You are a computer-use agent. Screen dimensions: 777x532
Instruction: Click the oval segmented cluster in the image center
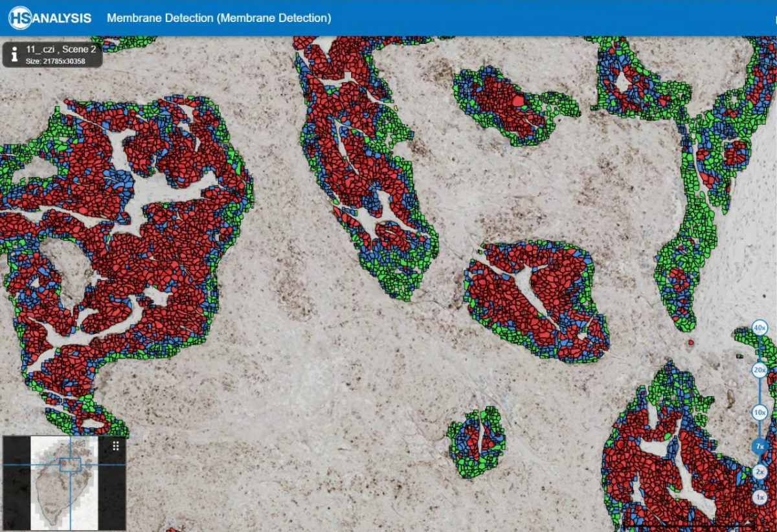click(536, 300)
